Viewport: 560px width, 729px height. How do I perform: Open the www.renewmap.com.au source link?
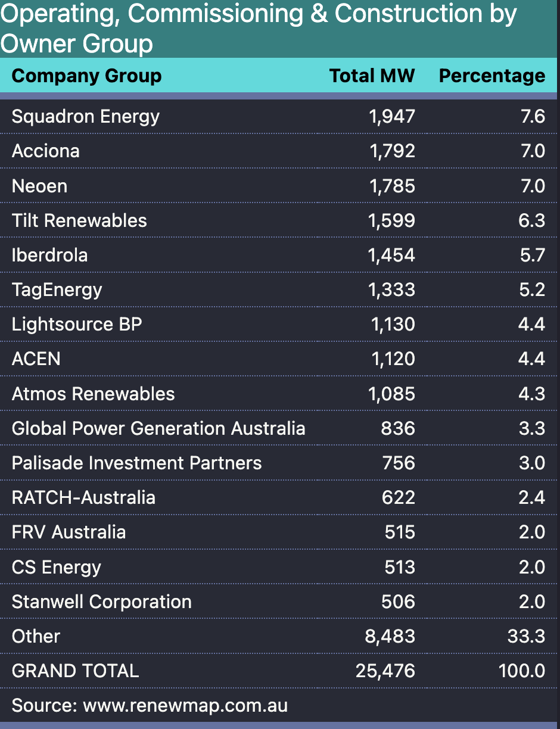pos(185,706)
